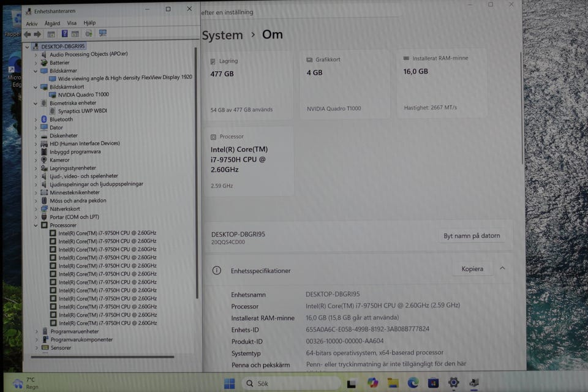This screenshot has width=588, height=392.
Task: Open File Explorer from the taskbar
Action: [x=393, y=383]
